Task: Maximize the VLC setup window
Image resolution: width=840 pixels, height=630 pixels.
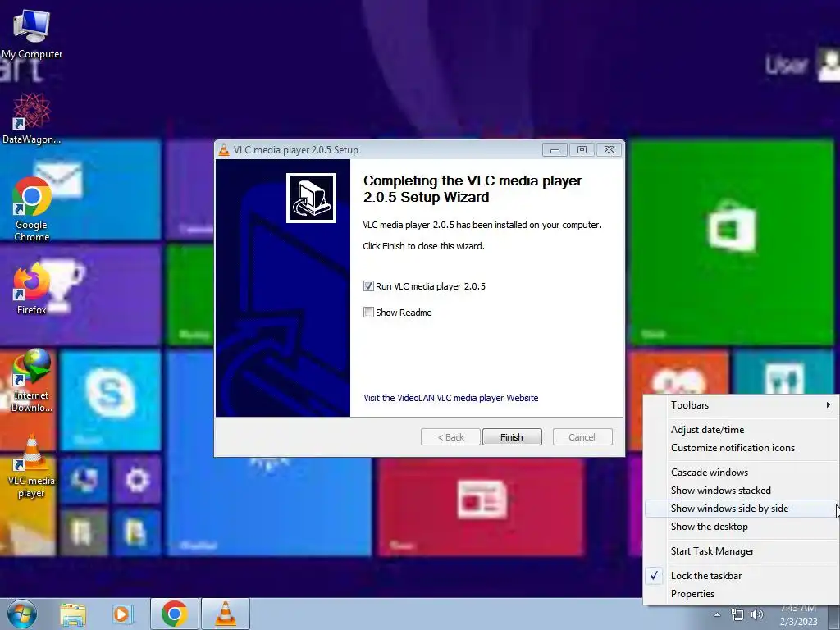Action: click(x=582, y=150)
